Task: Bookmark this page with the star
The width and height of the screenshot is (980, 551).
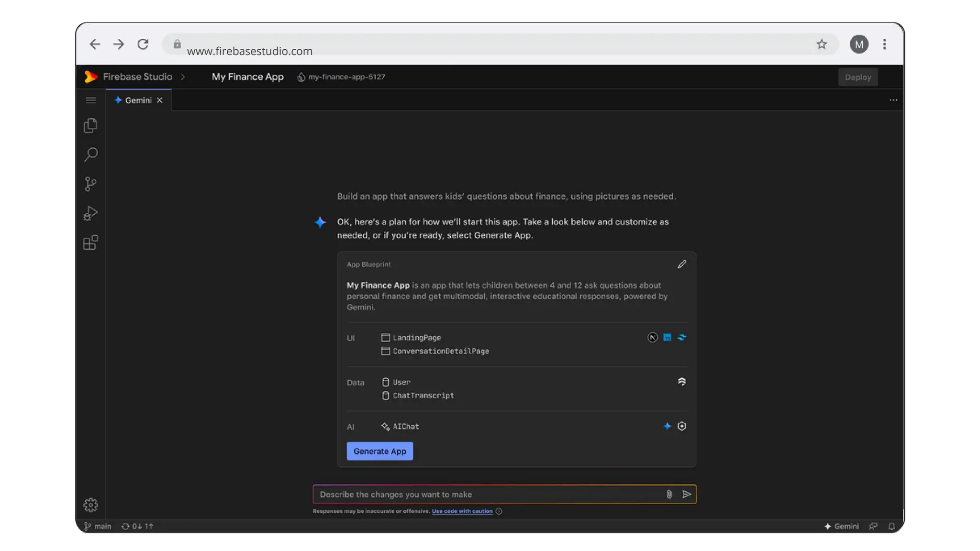Action: [x=822, y=44]
